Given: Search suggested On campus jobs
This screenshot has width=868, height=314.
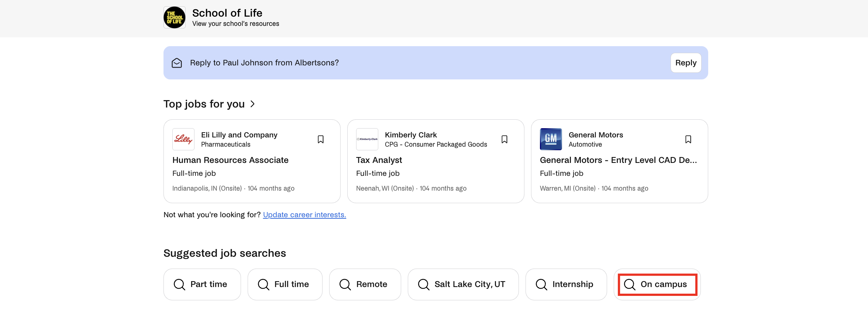Looking at the screenshot, I should 657,284.
